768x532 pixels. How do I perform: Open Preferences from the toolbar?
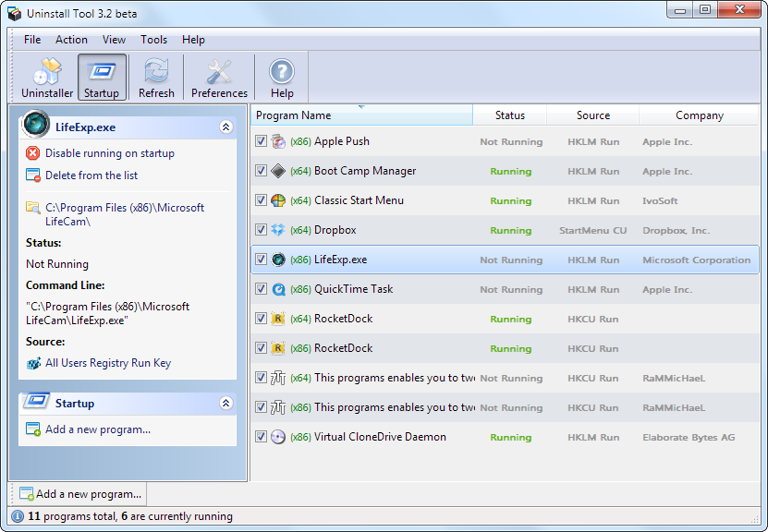pyautogui.click(x=219, y=78)
